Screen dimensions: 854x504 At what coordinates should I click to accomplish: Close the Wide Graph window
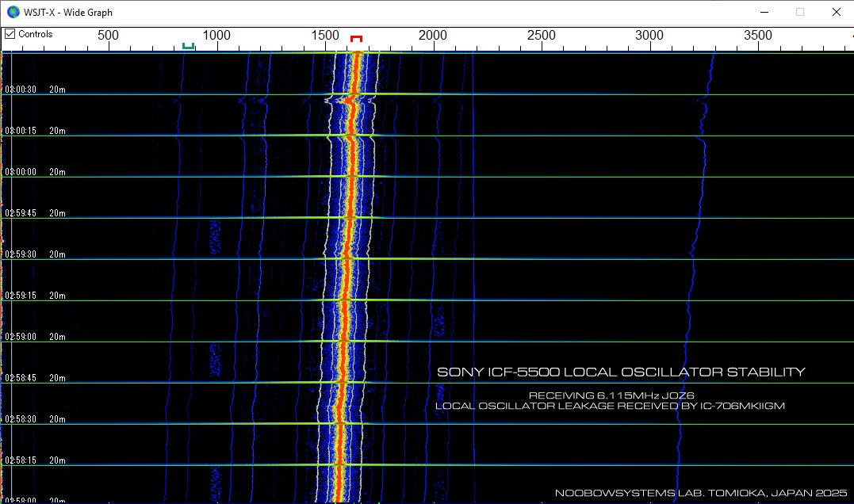(x=836, y=12)
